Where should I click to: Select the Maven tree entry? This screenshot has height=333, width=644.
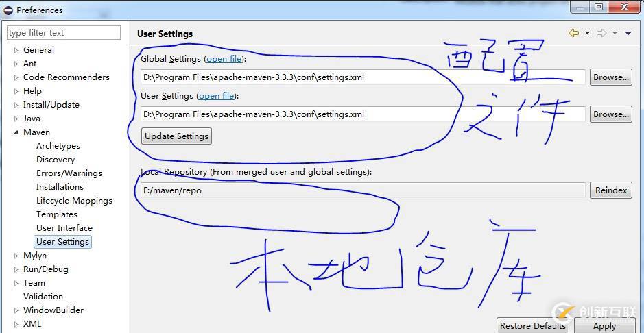(x=36, y=132)
